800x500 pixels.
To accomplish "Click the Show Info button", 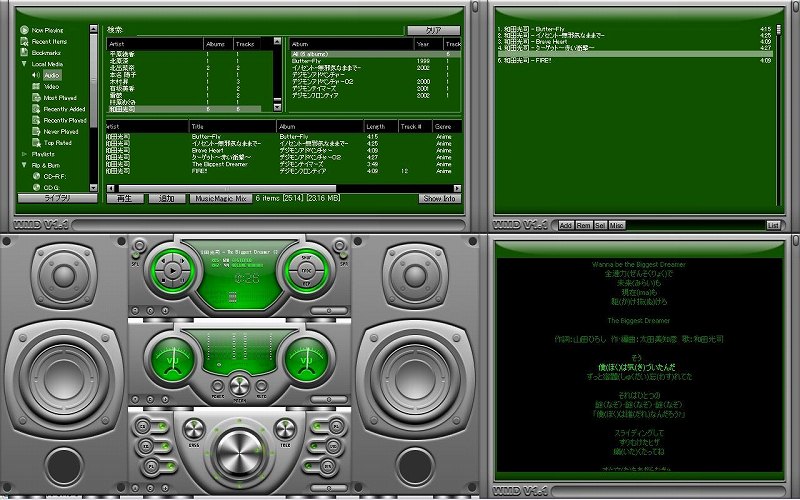I will [439, 199].
